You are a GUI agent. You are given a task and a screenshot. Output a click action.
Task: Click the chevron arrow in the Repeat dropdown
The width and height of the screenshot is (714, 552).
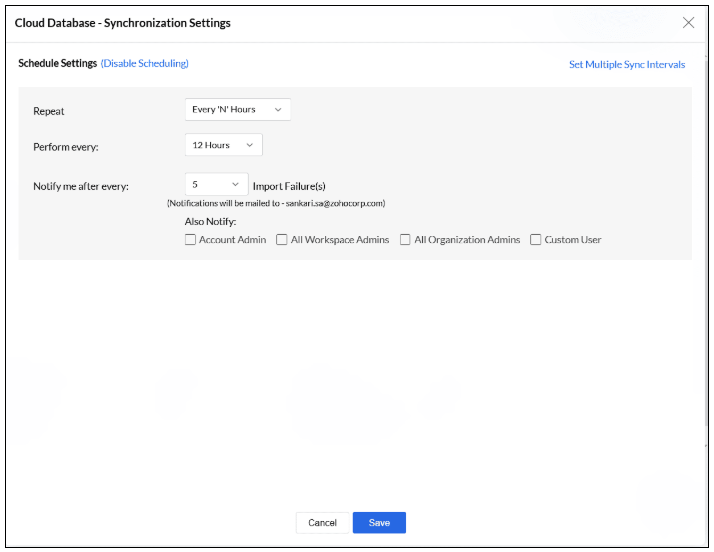coord(278,109)
